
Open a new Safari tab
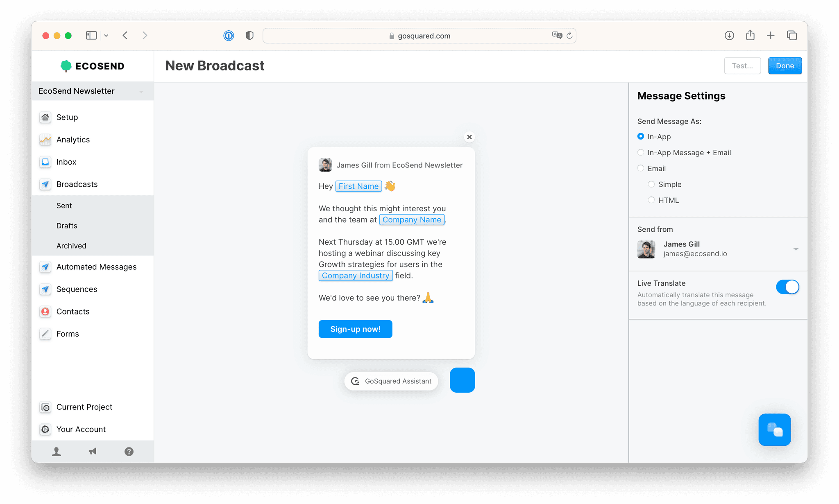tap(771, 36)
